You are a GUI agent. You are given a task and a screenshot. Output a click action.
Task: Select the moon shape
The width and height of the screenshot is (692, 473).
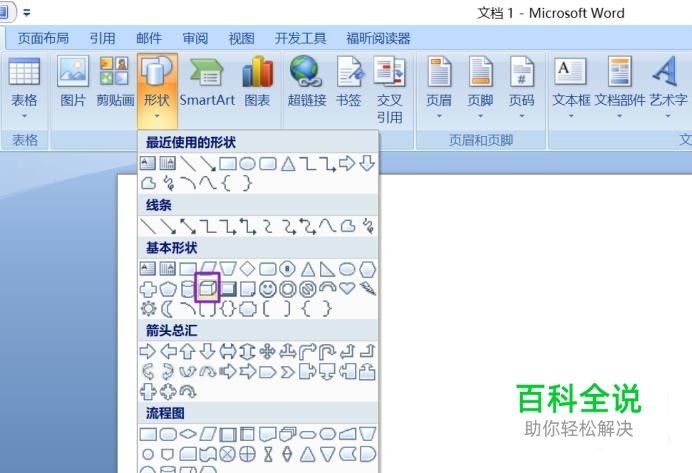[168, 308]
